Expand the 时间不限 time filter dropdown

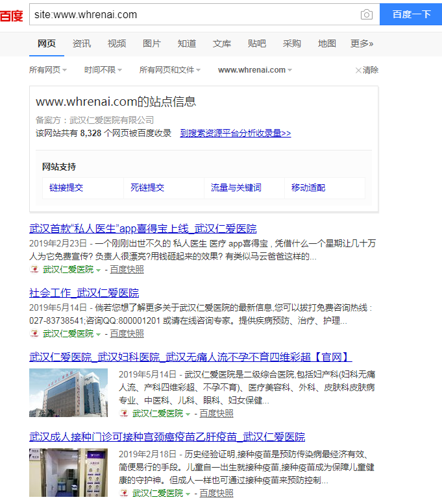[x=103, y=70]
